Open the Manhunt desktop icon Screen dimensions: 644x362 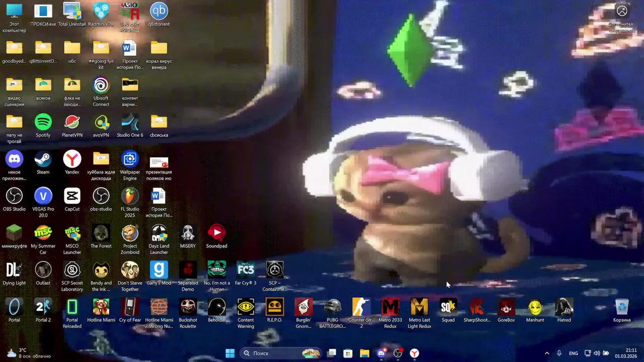pyautogui.click(x=535, y=311)
